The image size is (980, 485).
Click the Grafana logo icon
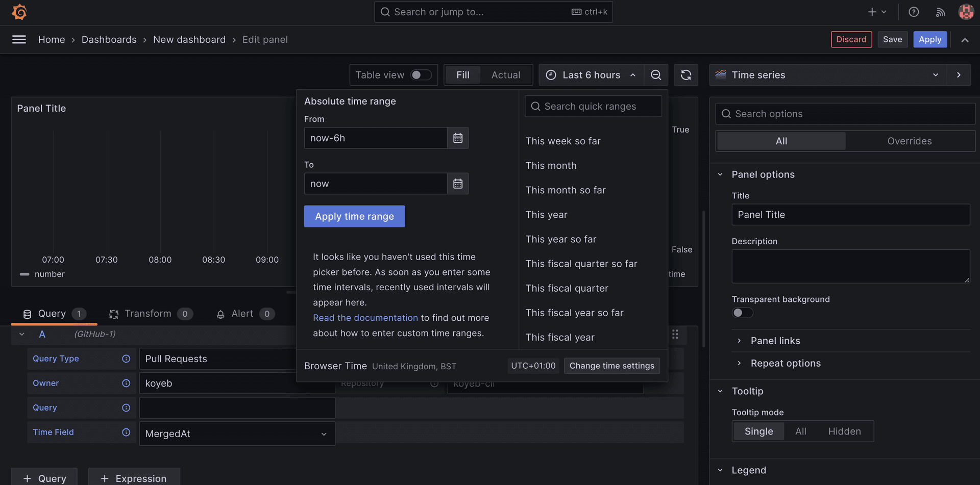(x=19, y=12)
